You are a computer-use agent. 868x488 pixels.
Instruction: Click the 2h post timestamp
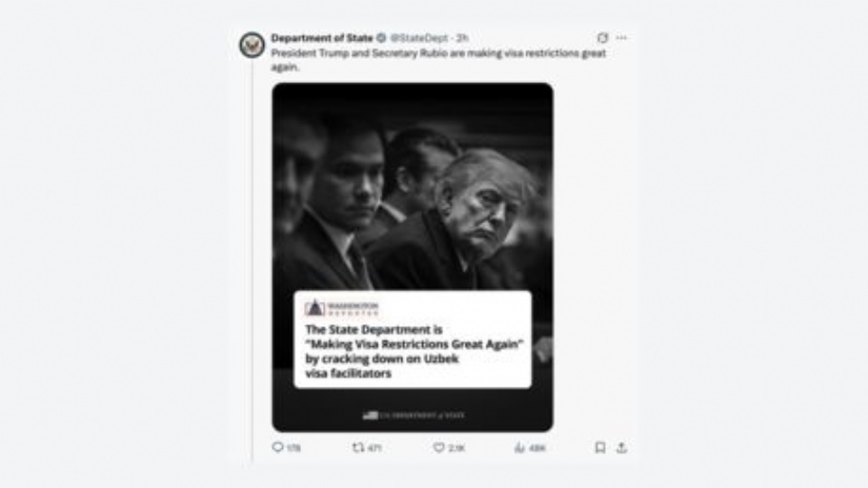pos(462,38)
